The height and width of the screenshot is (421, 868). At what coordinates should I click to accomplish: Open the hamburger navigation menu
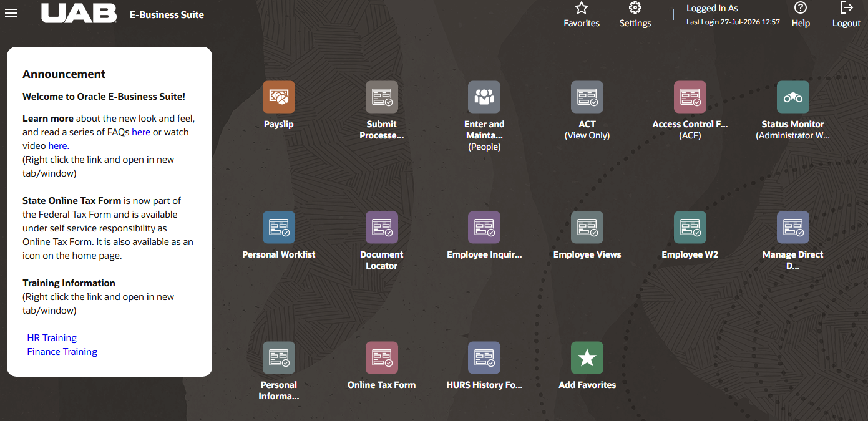tap(11, 13)
